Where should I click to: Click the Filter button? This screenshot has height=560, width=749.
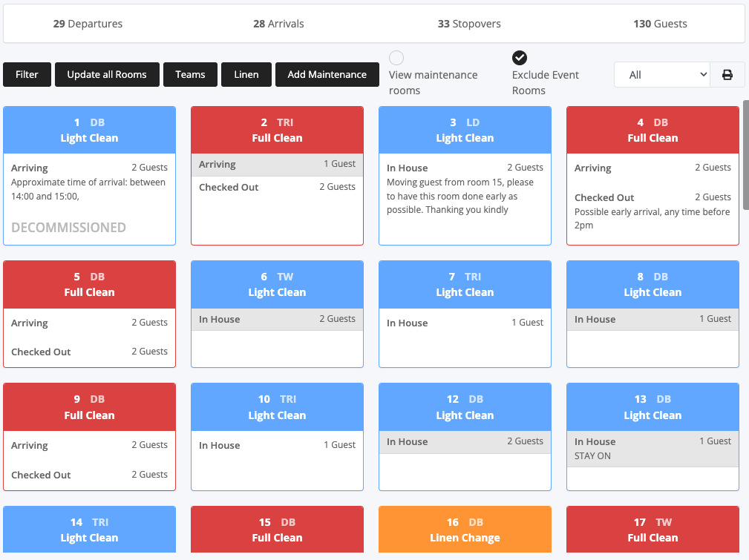click(27, 75)
